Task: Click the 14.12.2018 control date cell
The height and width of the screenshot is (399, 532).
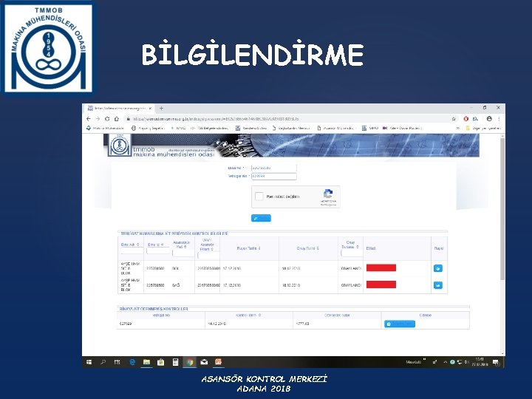Action: pos(249,324)
